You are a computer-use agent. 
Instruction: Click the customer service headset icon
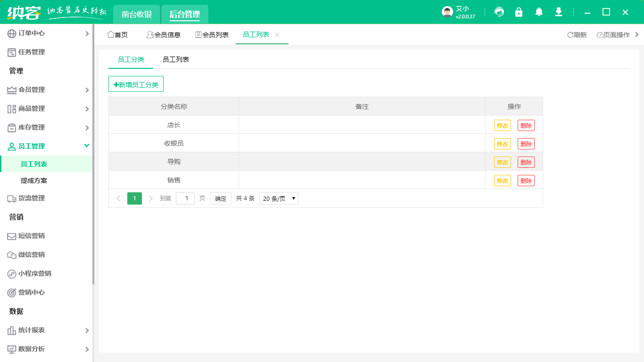tap(499, 12)
